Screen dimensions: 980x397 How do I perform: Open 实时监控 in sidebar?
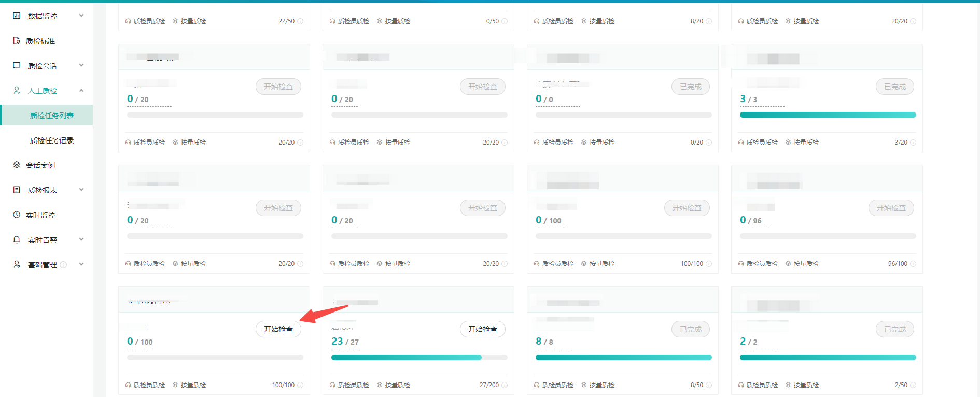[40, 215]
